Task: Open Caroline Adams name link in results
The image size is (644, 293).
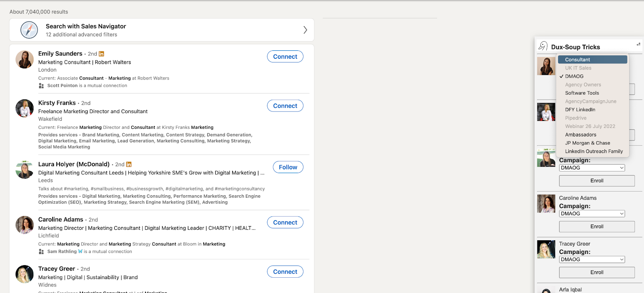Action: tap(61, 219)
